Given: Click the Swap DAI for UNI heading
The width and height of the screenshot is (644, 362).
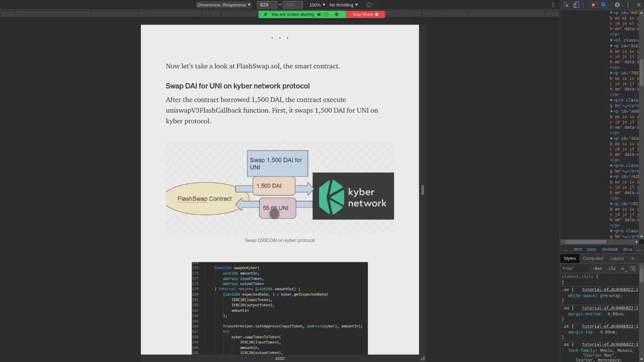Looking at the screenshot, I should [237, 86].
